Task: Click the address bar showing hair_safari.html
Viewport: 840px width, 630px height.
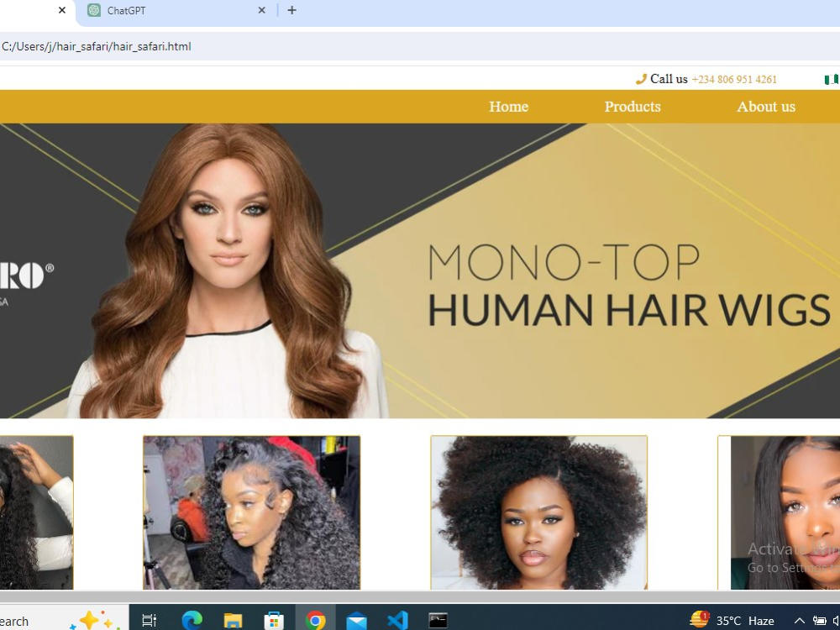Action: point(420,46)
